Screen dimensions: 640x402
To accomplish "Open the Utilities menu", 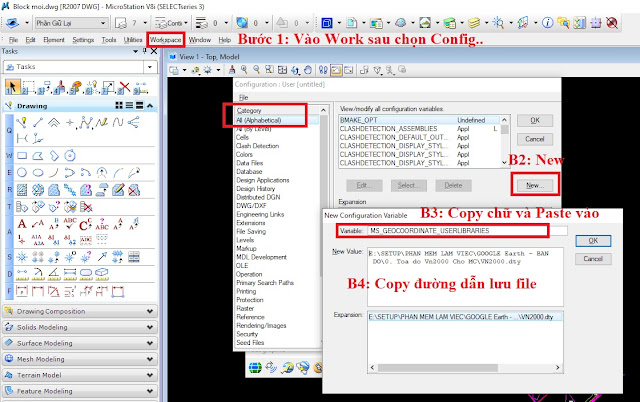I will (133, 38).
